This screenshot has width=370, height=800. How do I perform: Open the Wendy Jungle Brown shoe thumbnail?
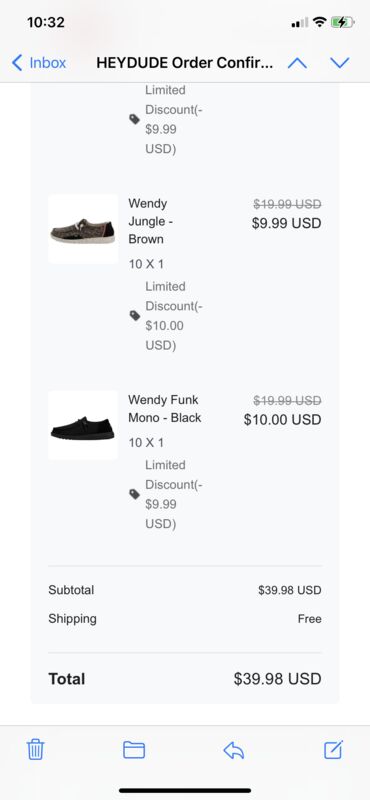coord(83,229)
